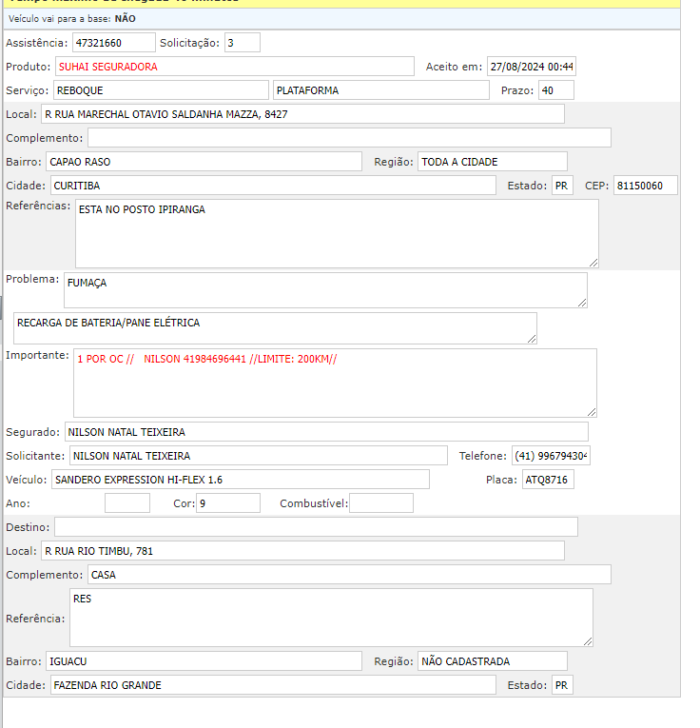700x728 pixels.
Task: Select the RECARGA DE BATERIA text area
Action: click(x=274, y=328)
